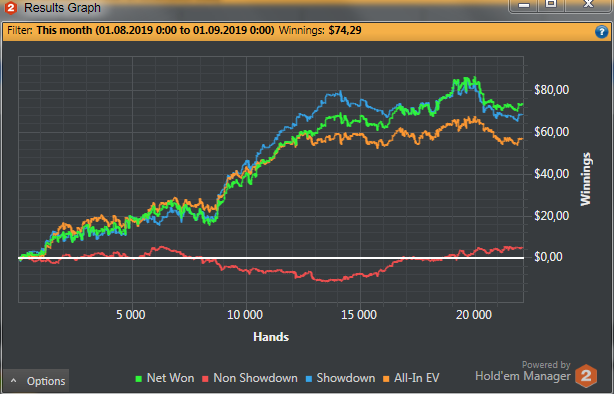Toggle the Showdown blue legend swatch

click(x=309, y=379)
